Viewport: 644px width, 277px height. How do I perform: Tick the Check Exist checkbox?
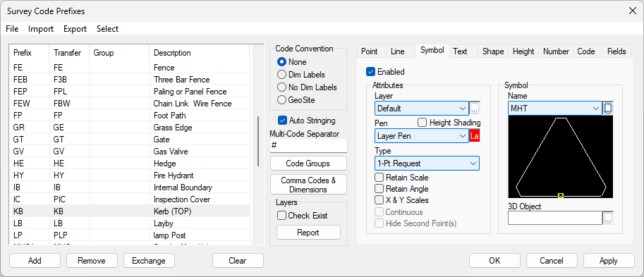(x=281, y=216)
